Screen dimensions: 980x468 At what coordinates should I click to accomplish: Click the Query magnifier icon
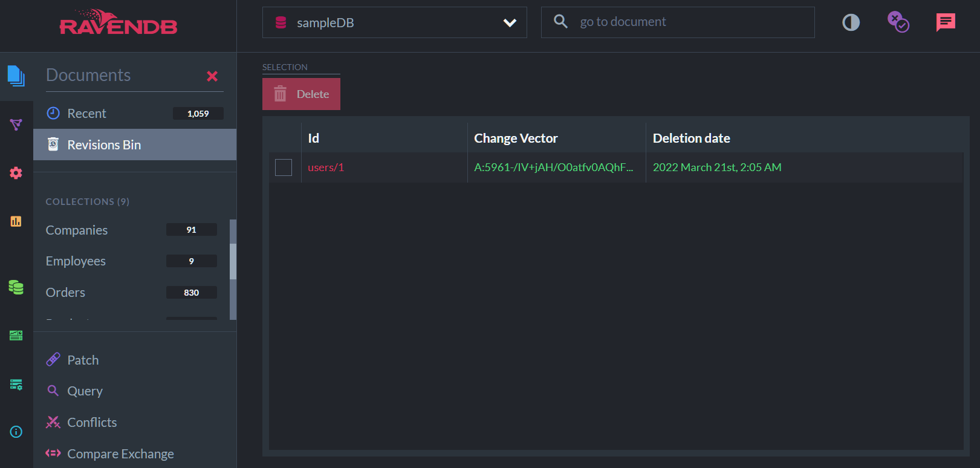[x=53, y=391]
